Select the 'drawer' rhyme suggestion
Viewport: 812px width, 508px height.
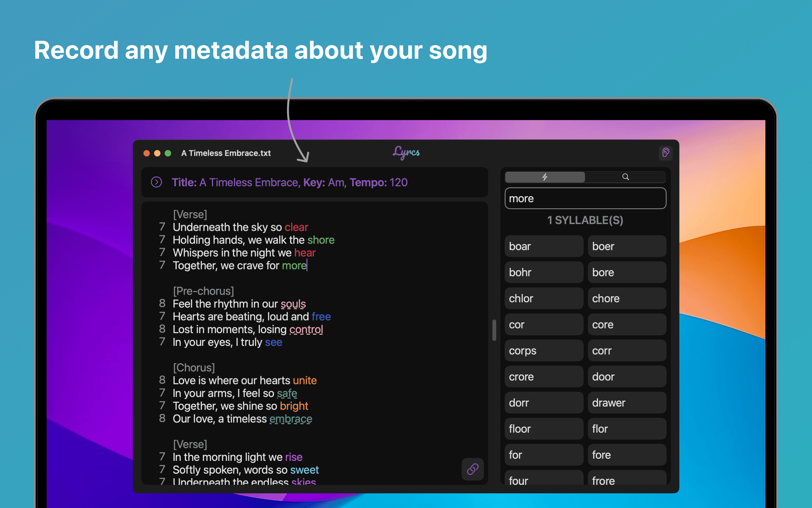tap(627, 402)
